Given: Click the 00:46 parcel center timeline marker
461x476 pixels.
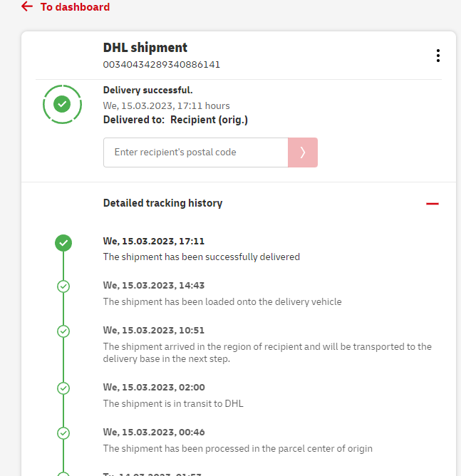Looking at the screenshot, I should click(63, 433).
